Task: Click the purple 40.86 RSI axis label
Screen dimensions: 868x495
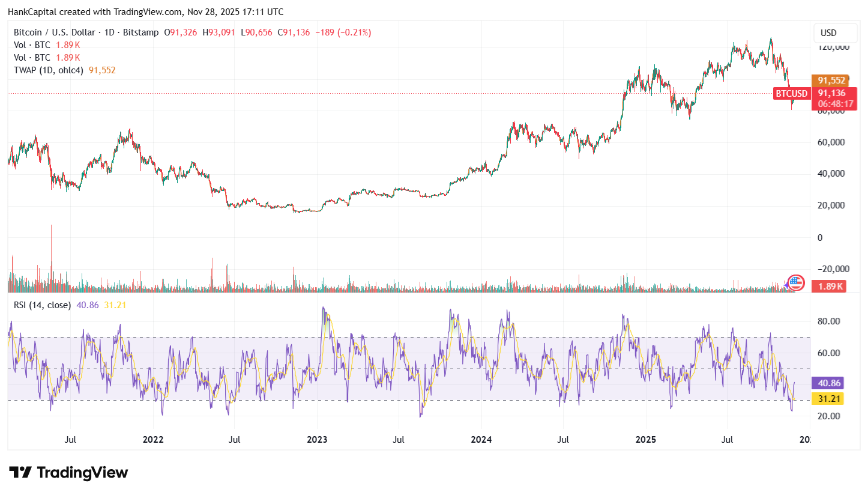Action: click(x=827, y=383)
